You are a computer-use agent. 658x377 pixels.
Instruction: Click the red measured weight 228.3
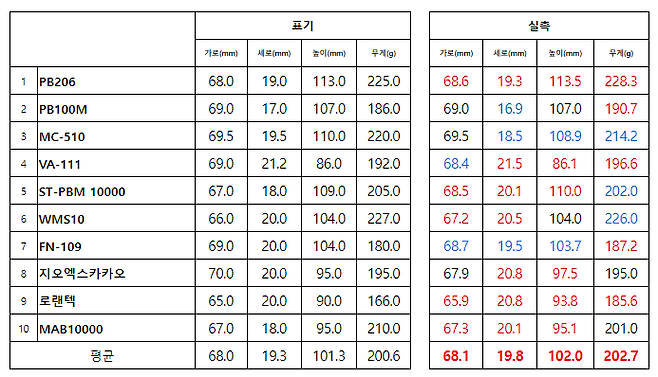point(621,81)
